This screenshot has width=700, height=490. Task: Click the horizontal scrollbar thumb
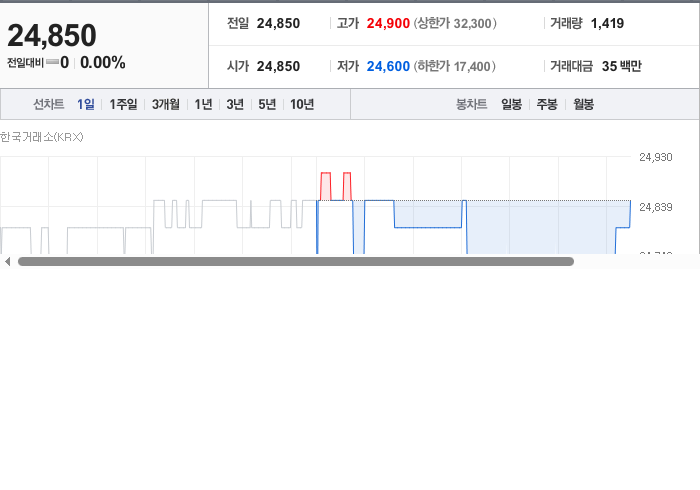296,262
